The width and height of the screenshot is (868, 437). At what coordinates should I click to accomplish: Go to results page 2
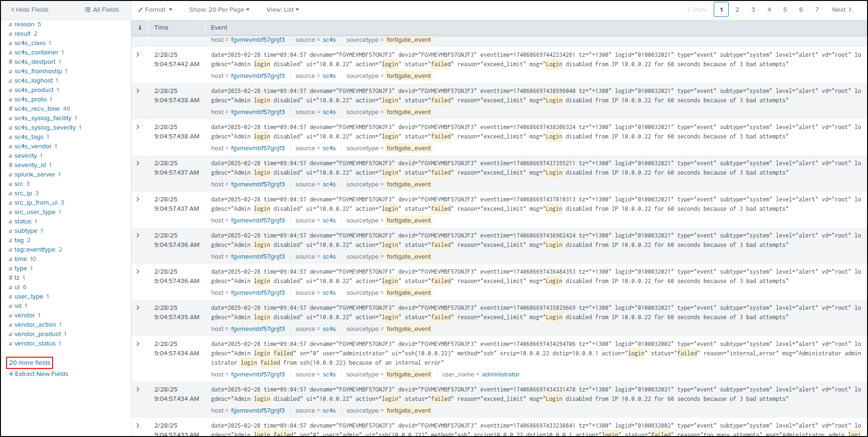pyautogui.click(x=737, y=9)
